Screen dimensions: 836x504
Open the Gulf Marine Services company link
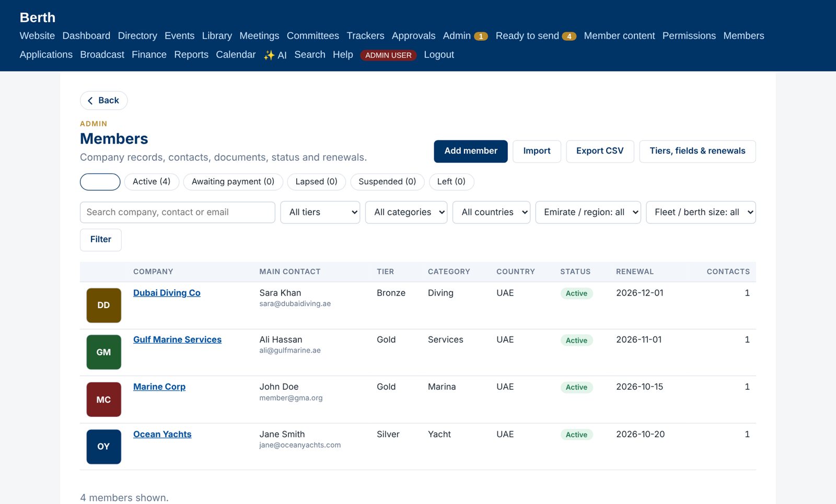coord(177,339)
